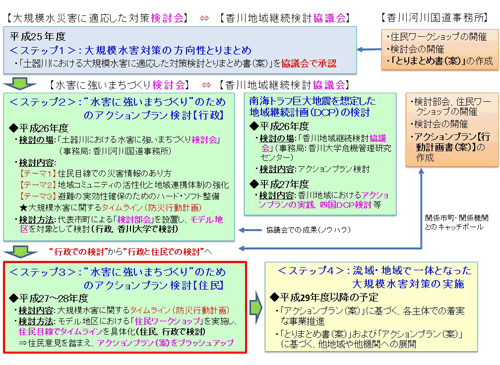Screen dimensions: 500x365
Task: Click 【テーマ2】 地域コミュニティ line
Action: pos(124,185)
